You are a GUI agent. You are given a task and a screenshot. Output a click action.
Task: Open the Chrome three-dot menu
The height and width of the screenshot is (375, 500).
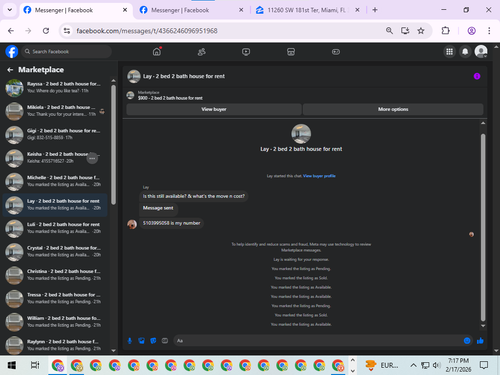[x=489, y=31]
